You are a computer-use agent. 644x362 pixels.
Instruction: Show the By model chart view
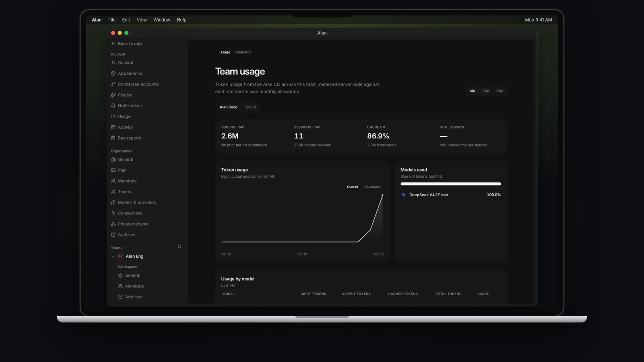[x=372, y=187]
